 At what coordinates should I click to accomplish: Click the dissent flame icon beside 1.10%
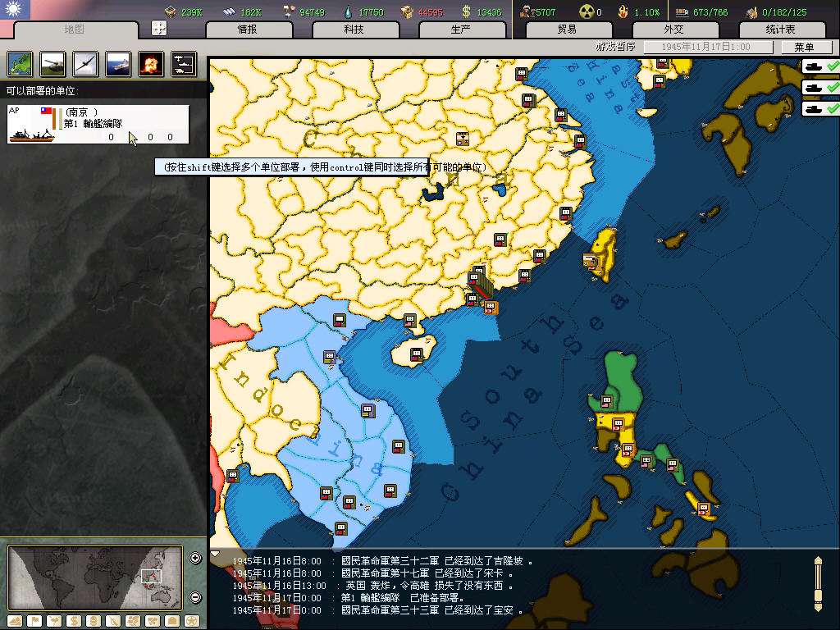pyautogui.click(x=623, y=11)
